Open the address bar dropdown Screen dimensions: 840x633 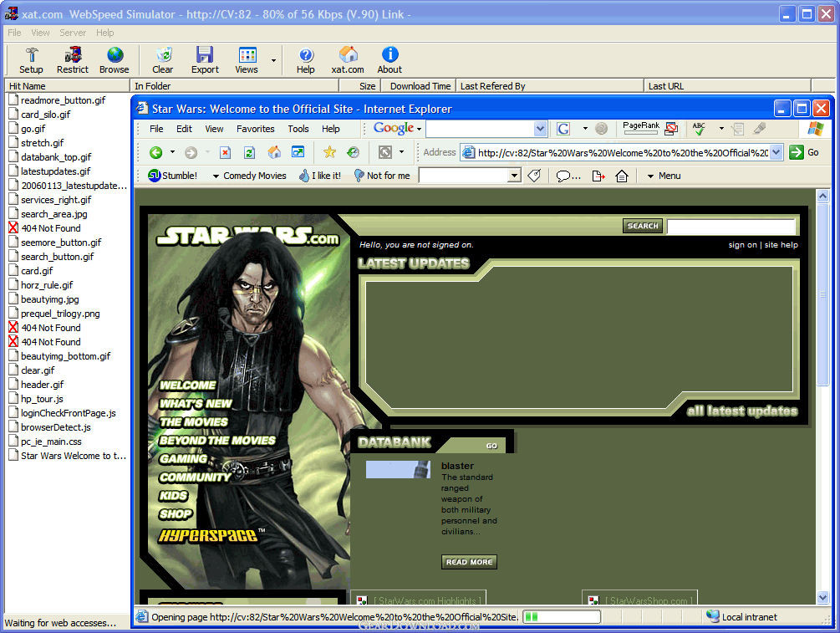pyautogui.click(x=776, y=152)
